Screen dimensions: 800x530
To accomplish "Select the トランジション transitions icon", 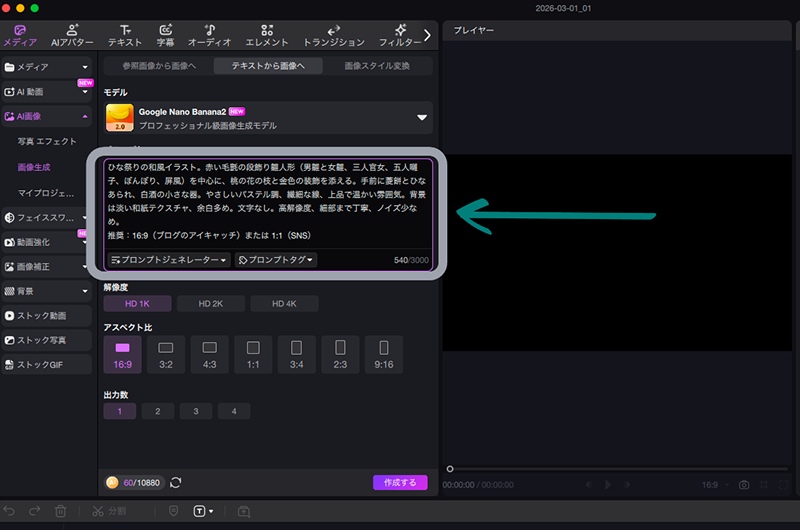I will point(333,35).
